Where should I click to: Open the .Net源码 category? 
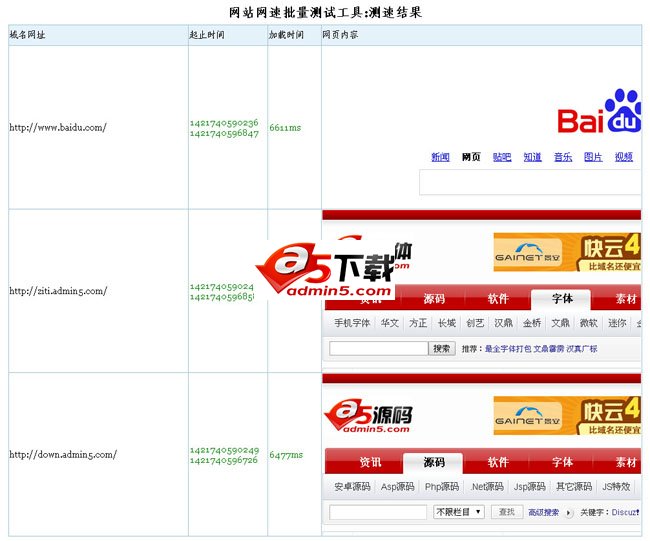(x=487, y=487)
